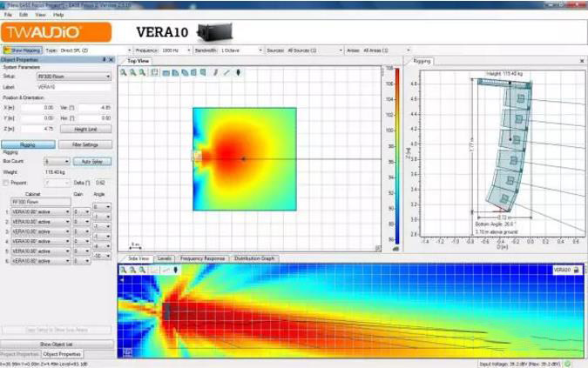The width and height of the screenshot is (588, 368).
Task: Click the Auto Splay button
Action: click(92, 161)
